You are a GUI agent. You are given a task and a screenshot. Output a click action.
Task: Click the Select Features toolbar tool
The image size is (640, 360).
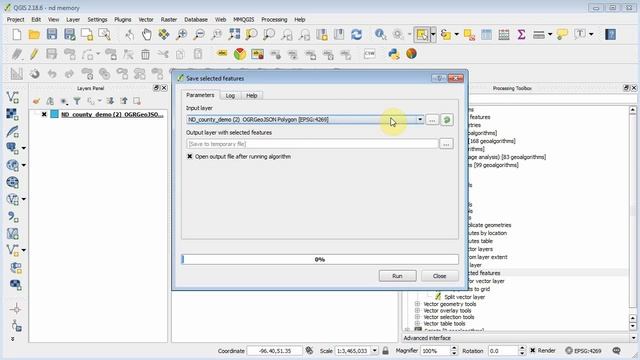(422, 35)
